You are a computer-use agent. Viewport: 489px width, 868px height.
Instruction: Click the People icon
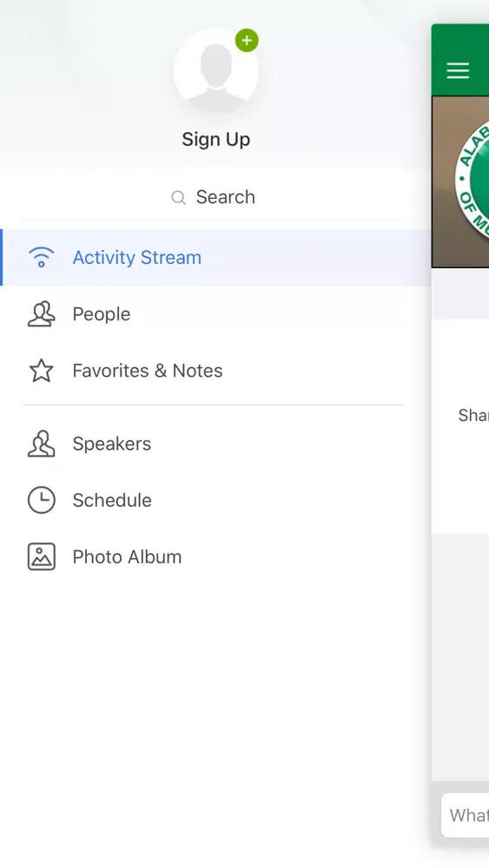42,314
